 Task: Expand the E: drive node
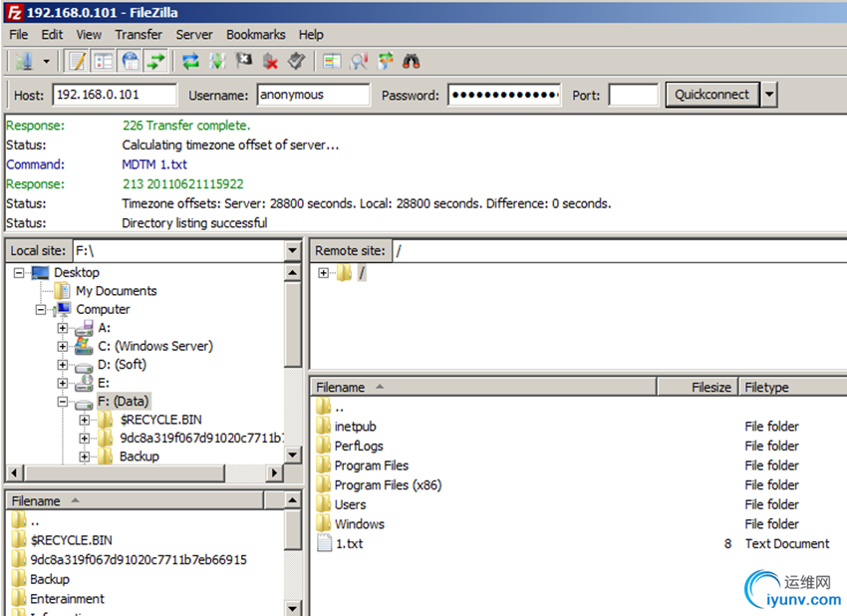[63, 383]
